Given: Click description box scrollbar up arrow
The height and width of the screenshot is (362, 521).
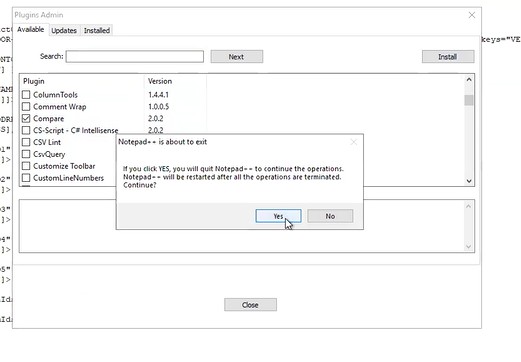Looking at the screenshot, I should coord(468,207).
